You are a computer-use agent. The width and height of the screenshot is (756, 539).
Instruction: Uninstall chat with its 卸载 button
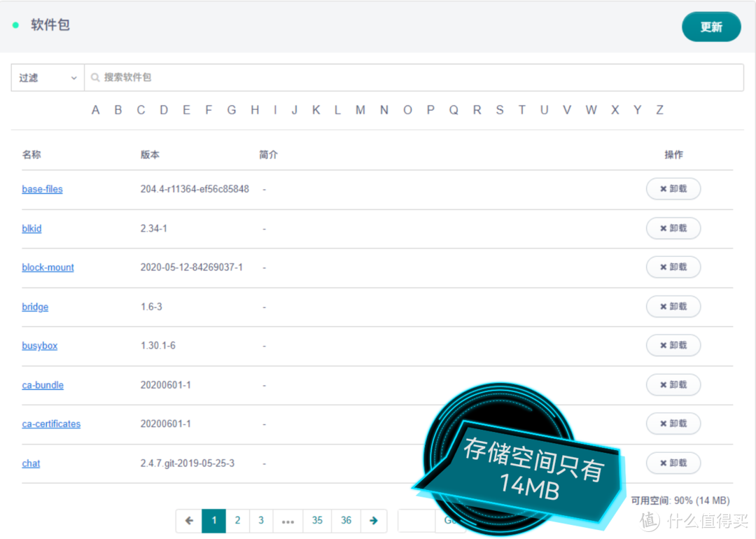[x=673, y=463]
